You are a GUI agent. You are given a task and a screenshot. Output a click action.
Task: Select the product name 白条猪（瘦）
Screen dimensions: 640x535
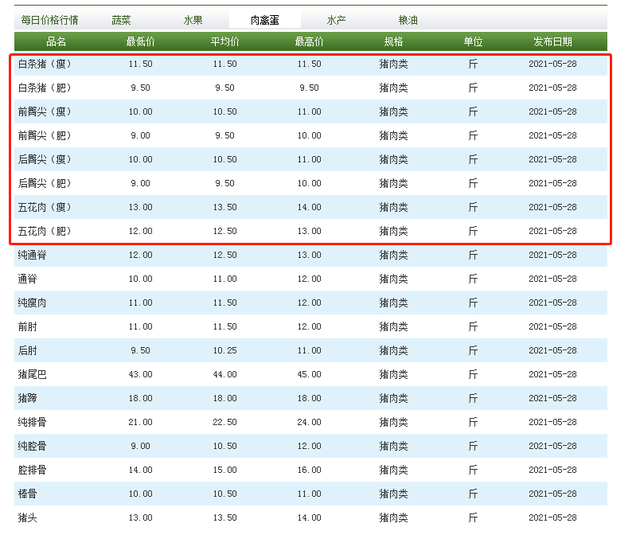point(44,64)
